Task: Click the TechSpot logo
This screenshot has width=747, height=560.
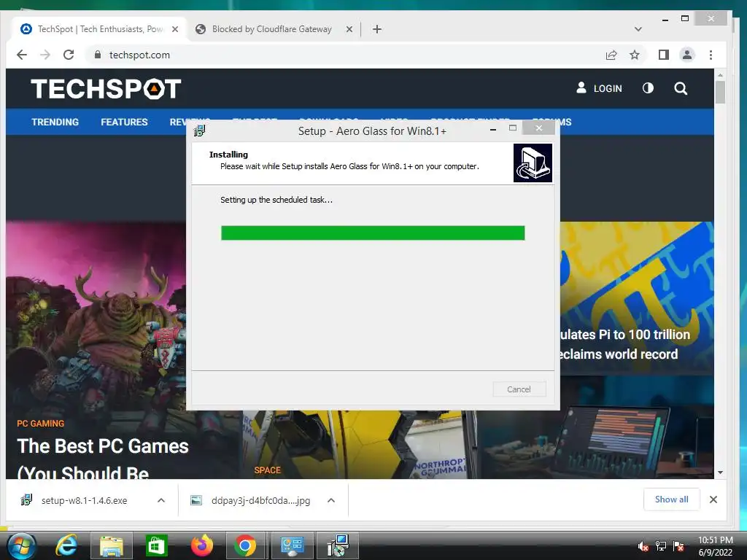Action: [x=106, y=89]
